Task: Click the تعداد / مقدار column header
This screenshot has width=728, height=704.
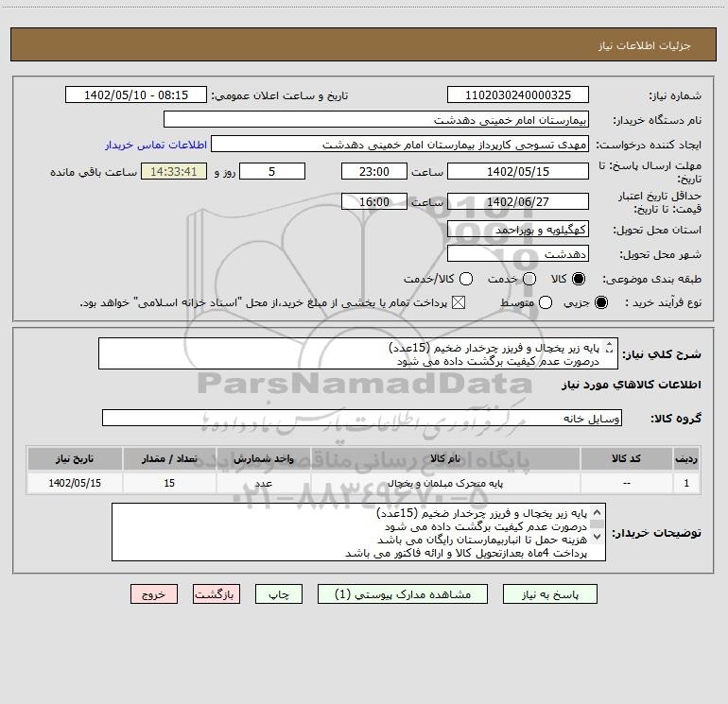Action: (169, 458)
